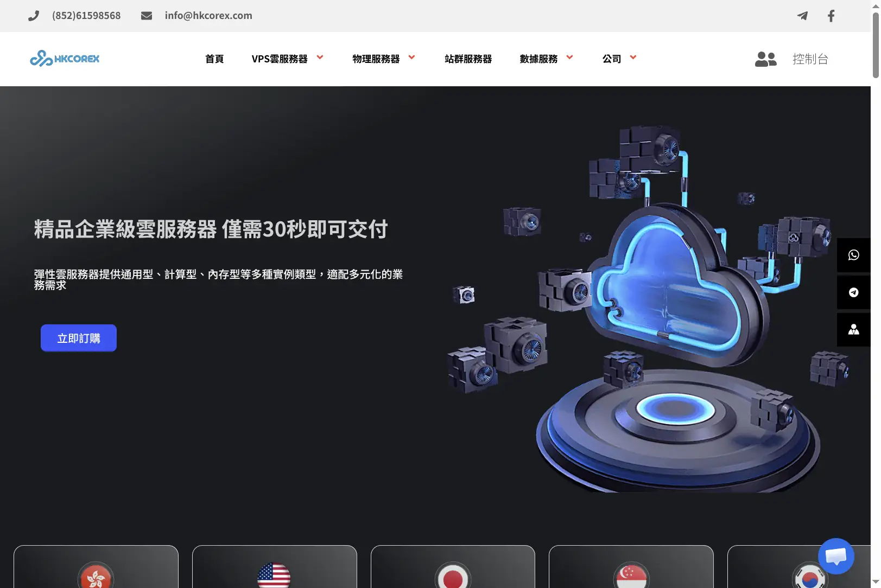Viewport: 881px width, 588px height.
Task: Open the Facebook icon in top bar
Action: 831,16
